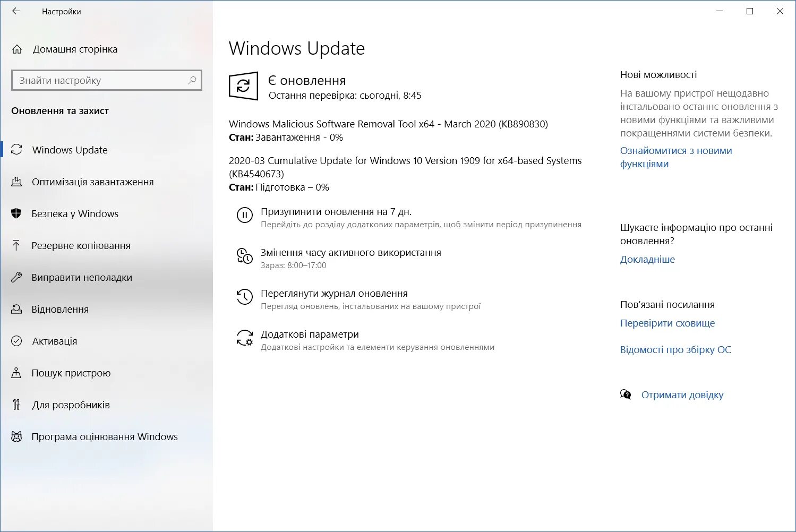Click the Стан: Завантаження - 0% status

coord(286,137)
